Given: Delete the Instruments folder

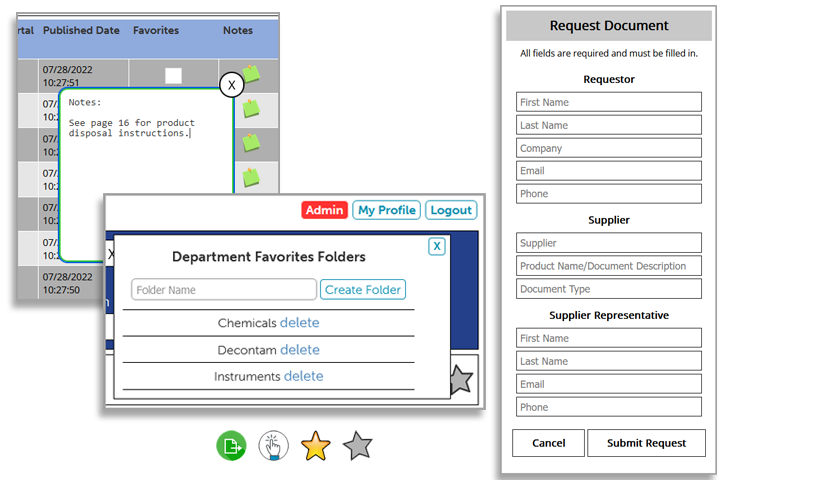Looking at the screenshot, I should pos(304,376).
